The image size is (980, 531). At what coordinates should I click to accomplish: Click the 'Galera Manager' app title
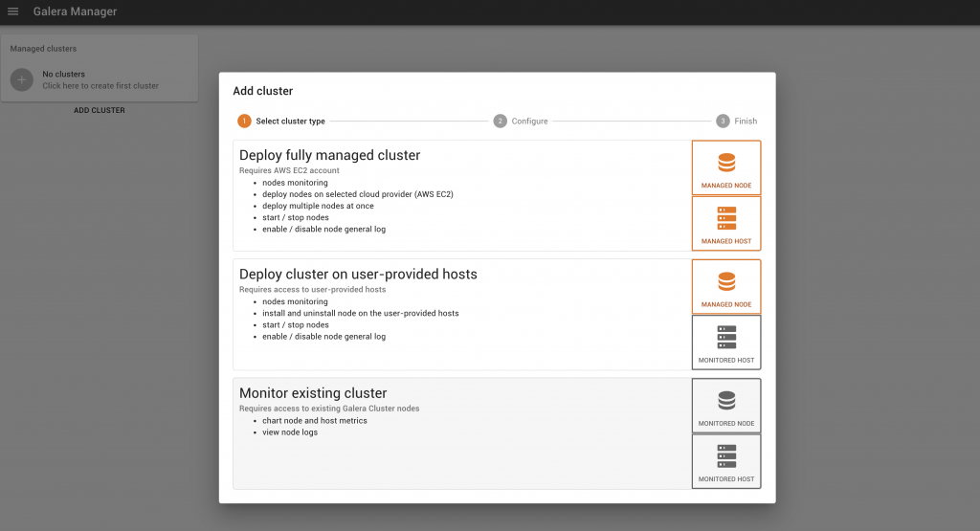click(x=75, y=11)
